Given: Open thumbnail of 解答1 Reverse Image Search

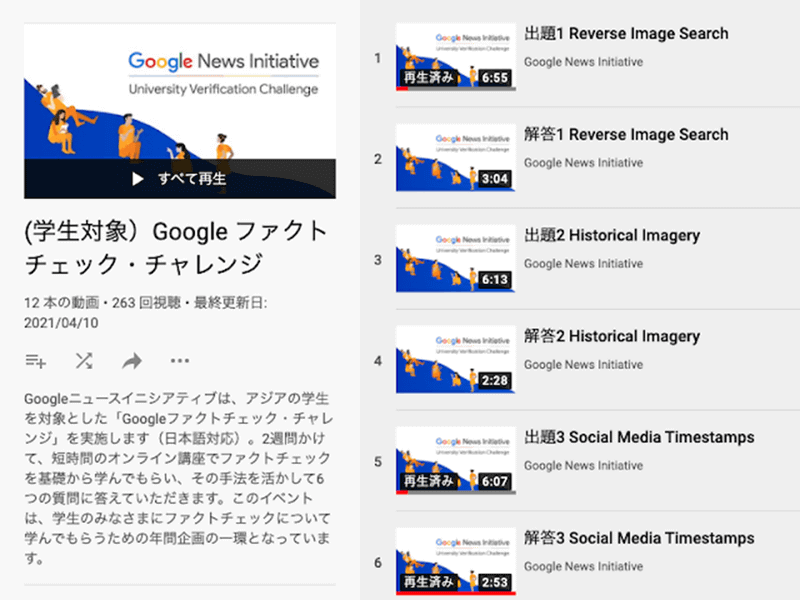Looking at the screenshot, I should click(456, 158).
